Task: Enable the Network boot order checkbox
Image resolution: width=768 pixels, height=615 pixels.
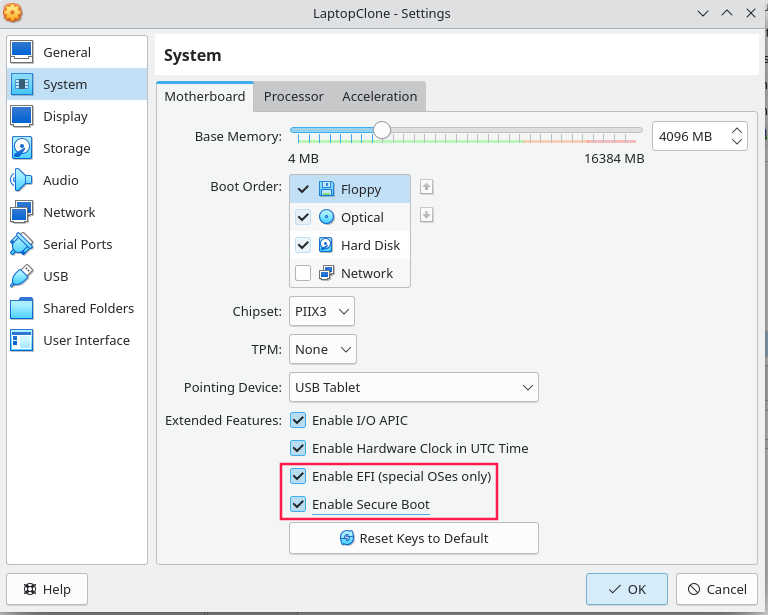Action: click(303, 273)
